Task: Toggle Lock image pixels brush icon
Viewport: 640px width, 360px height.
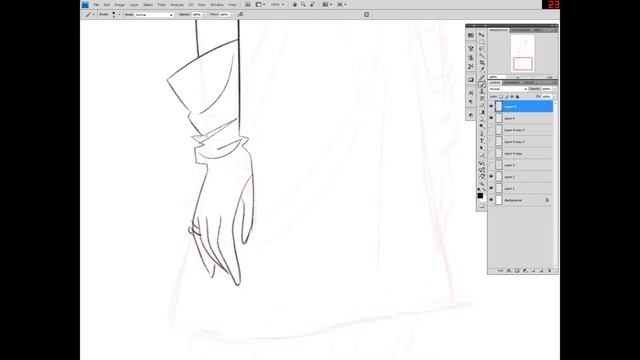Action: point(507,97)
